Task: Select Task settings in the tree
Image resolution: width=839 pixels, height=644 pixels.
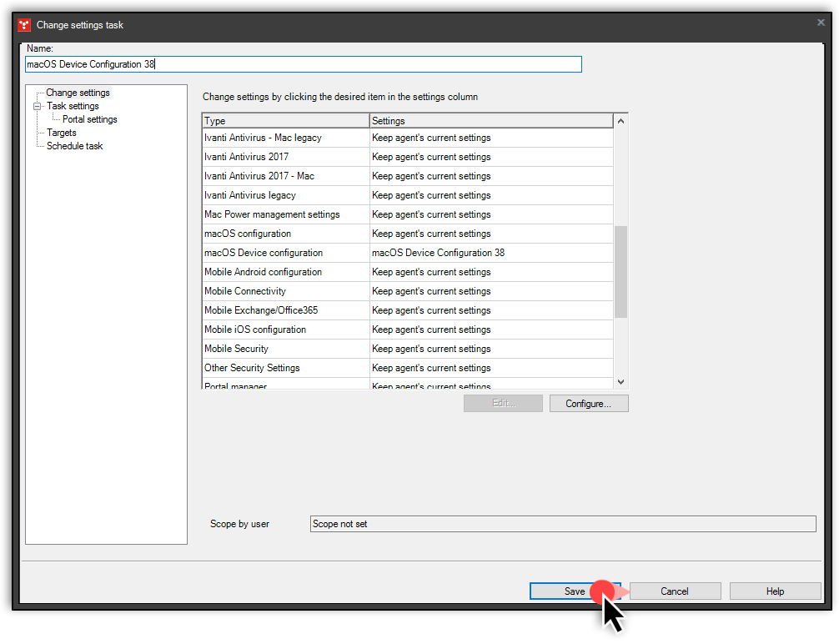Action: pos(73,106)
